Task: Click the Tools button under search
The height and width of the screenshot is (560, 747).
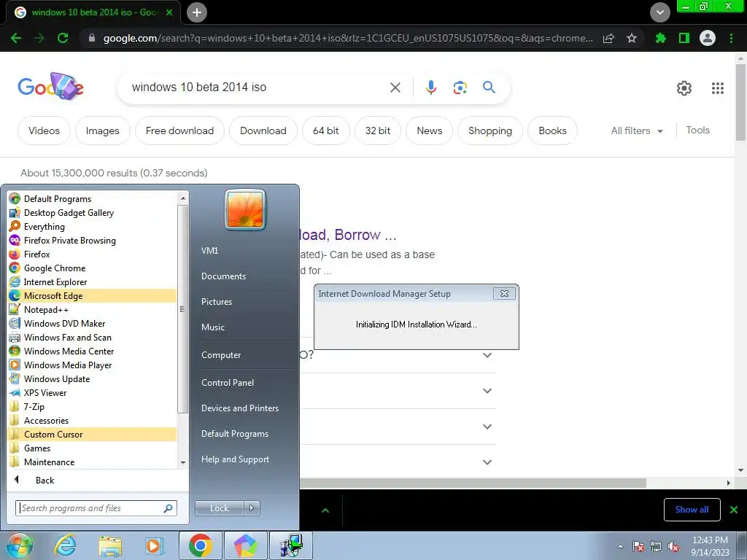Action: pos(697,130)
